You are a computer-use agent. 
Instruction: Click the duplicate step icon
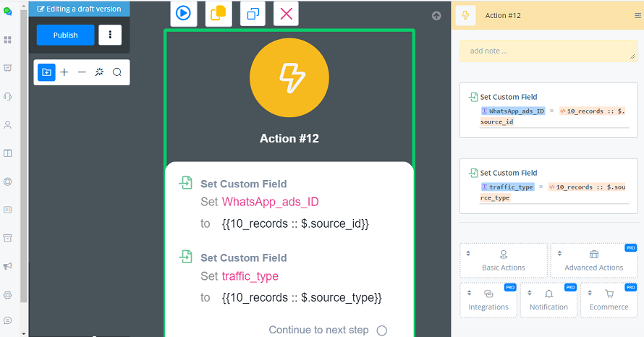(x=253, y=14)
